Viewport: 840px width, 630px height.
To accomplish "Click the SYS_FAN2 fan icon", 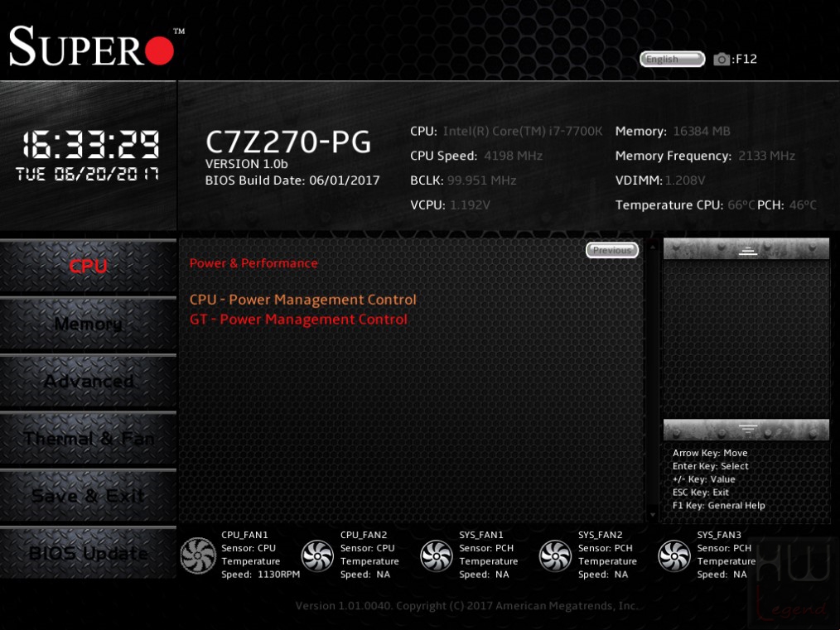I will coord(555,555).
